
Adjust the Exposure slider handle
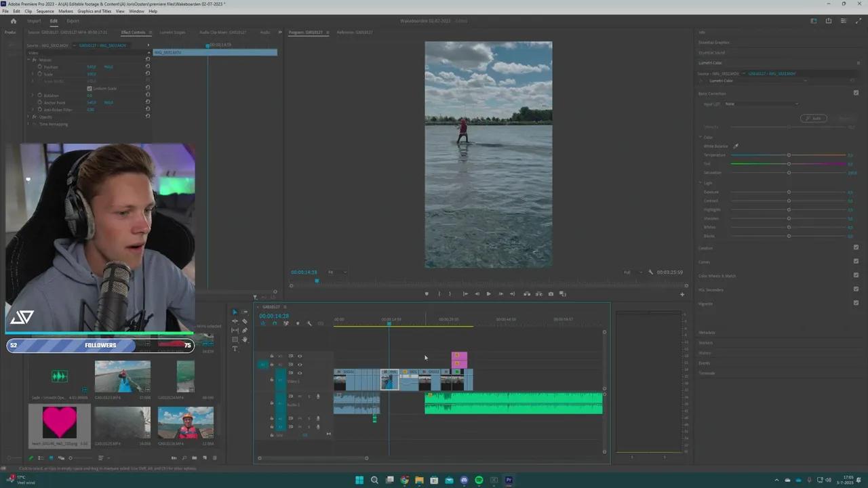(789, 192)
